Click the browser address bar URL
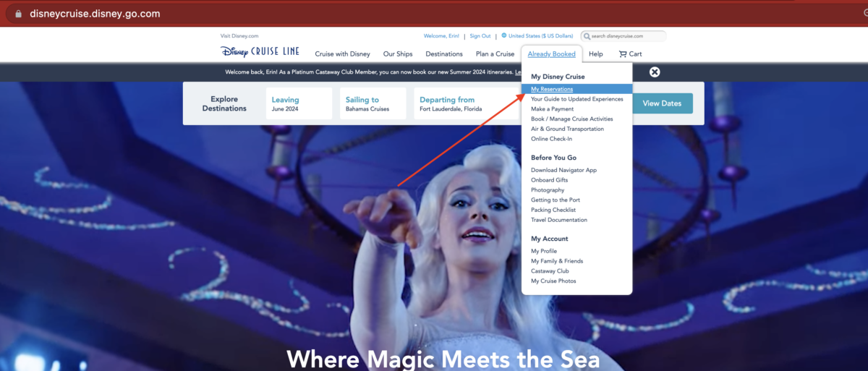868x371 pixels. (95, 14)
